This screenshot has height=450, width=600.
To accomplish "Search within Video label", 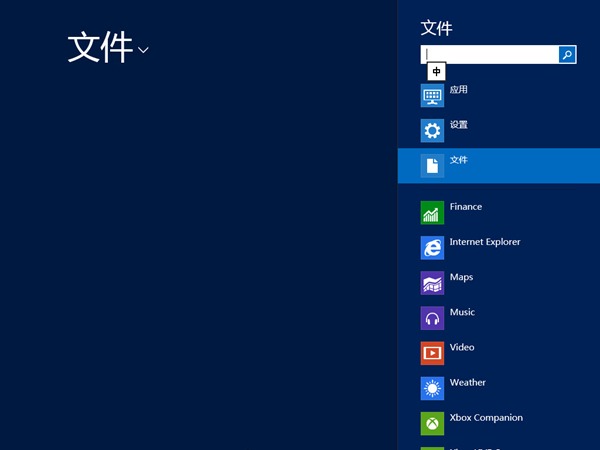I will click(462, 347).
